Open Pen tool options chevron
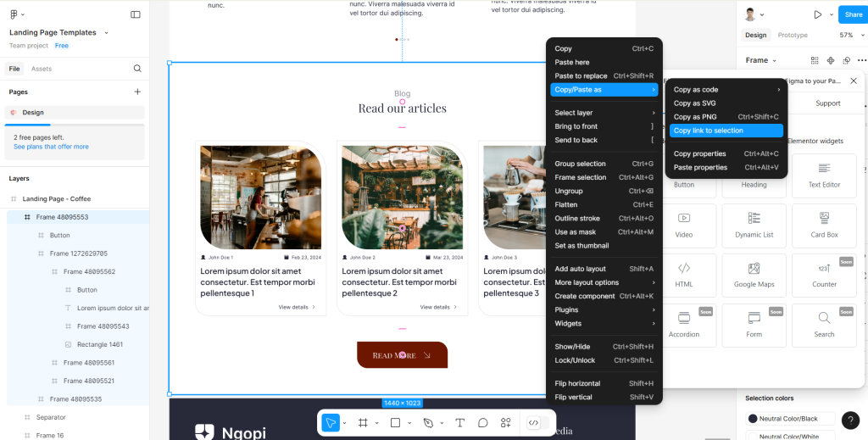Image resolution: width=868 pixels, height=440 pixels. (442, 423)
